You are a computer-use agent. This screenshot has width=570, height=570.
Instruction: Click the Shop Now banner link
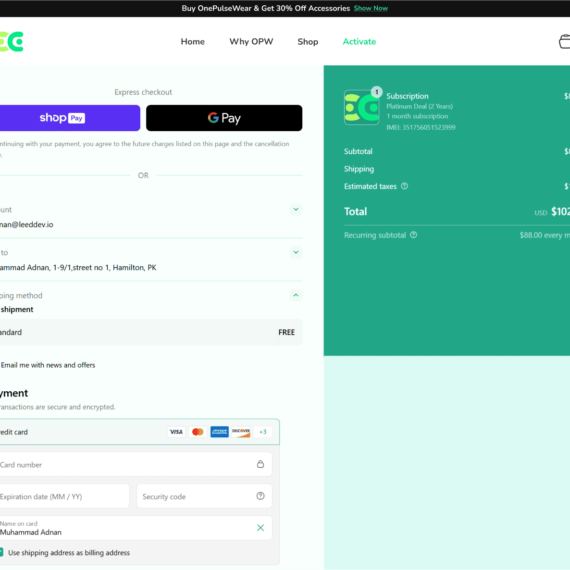(371, 8)
